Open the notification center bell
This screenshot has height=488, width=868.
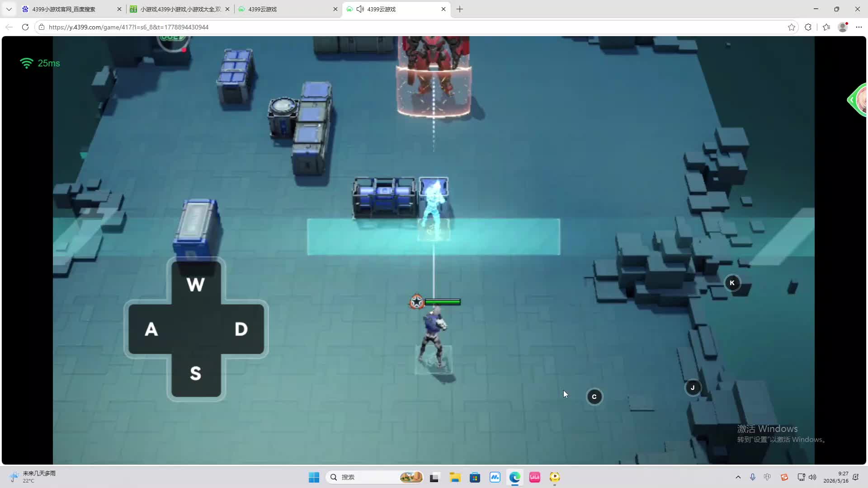click(856, 477)
